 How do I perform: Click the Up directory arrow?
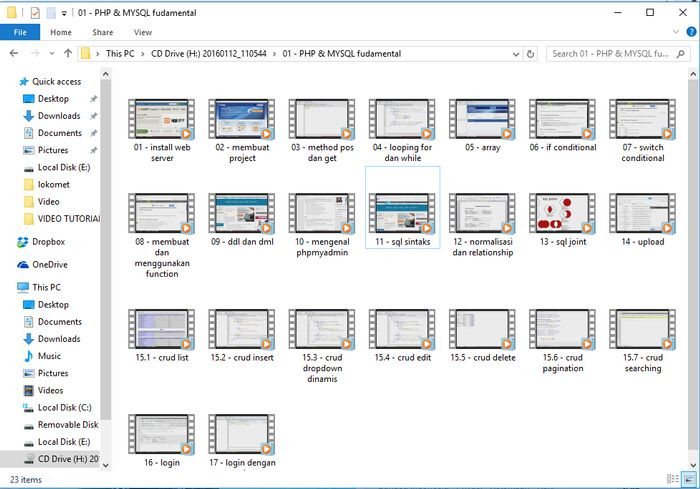pos(67,54)
